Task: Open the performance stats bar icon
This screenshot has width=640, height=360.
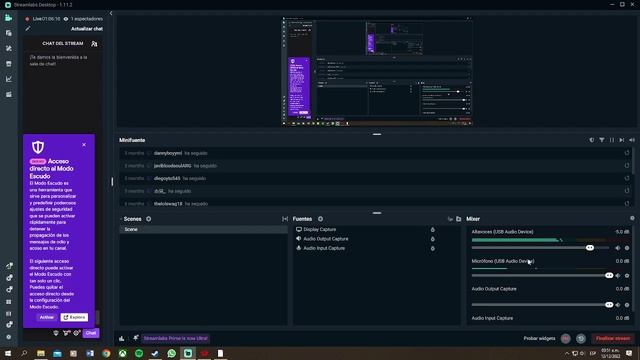Action: (x=122, y=338)
